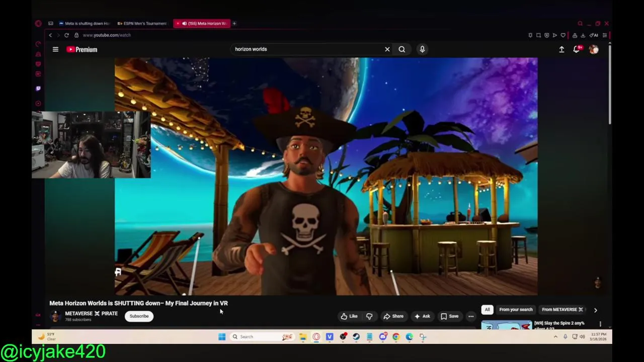Save the video to a playlist
The height and width of the screenshot is (362, 644).
click(450, 316)
